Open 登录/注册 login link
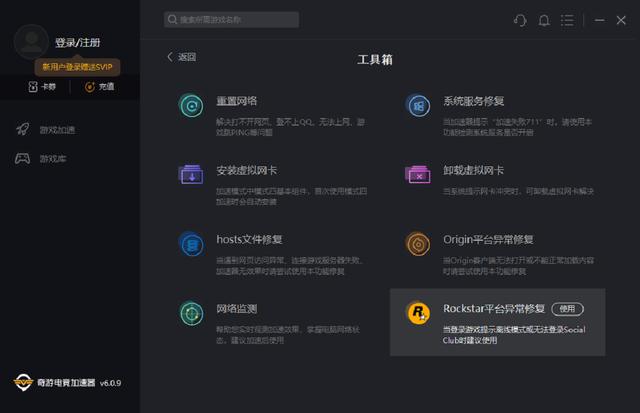 tap(78, 42)
